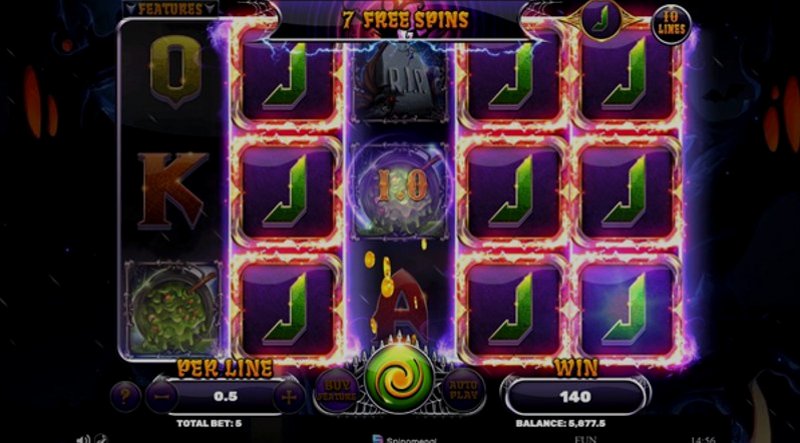Open the 10 Lines paylines badge
800x443 pixels.
tap(671, 24)
